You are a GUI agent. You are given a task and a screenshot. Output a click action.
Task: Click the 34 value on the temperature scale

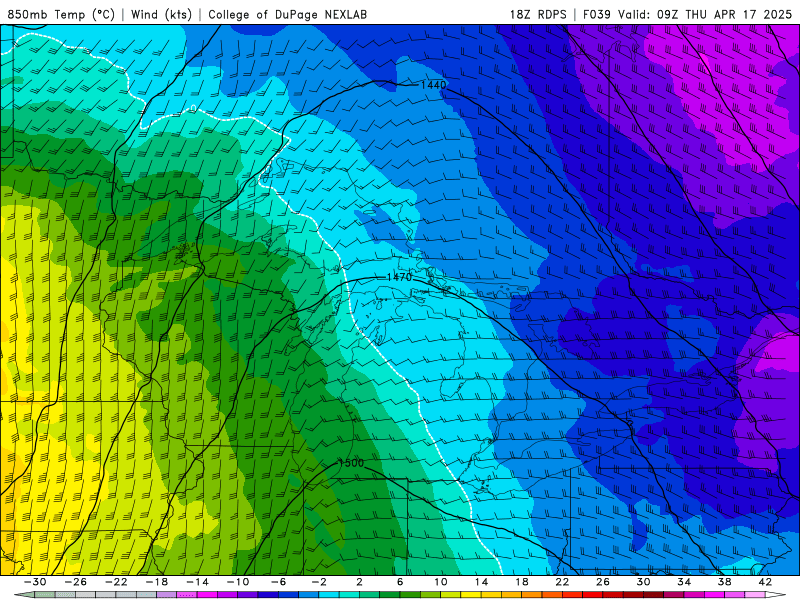pos(684,582)
